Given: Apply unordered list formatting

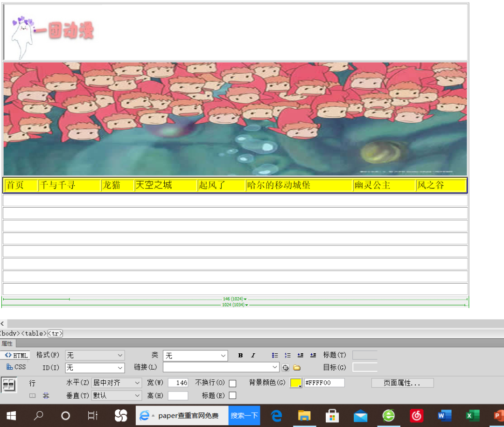Looking at the screenshot, I should (275, 355).
